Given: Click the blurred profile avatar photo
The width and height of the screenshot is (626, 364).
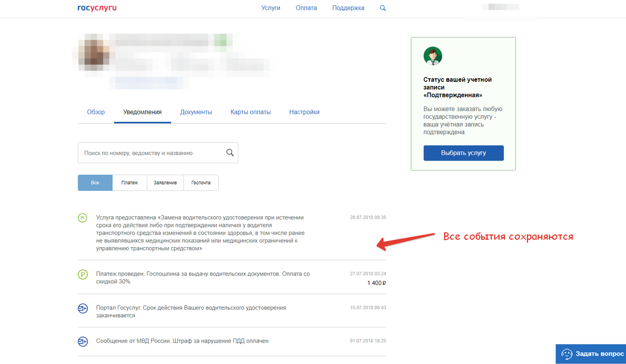Looking at the screenshot, I should (x=95, y=52).
